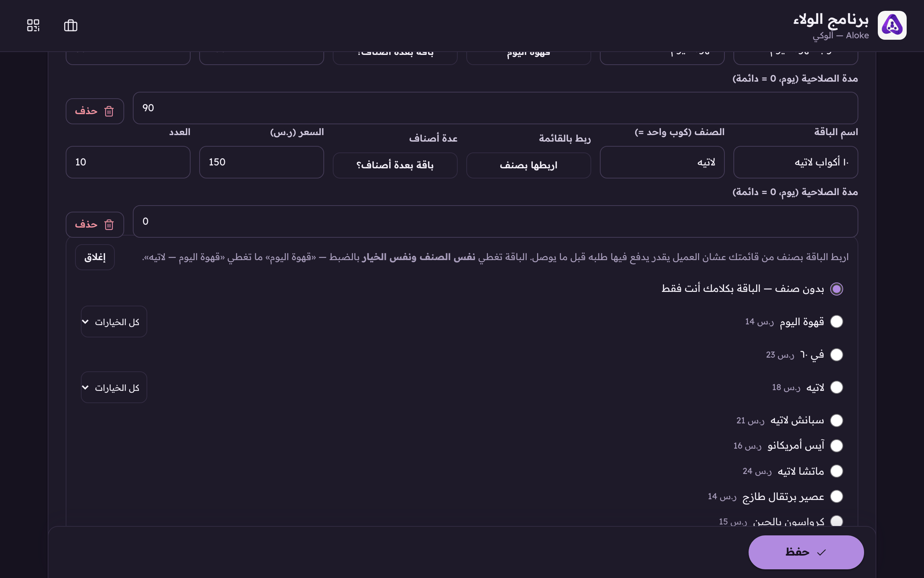Click the برنامج الولاء page title

831,19
